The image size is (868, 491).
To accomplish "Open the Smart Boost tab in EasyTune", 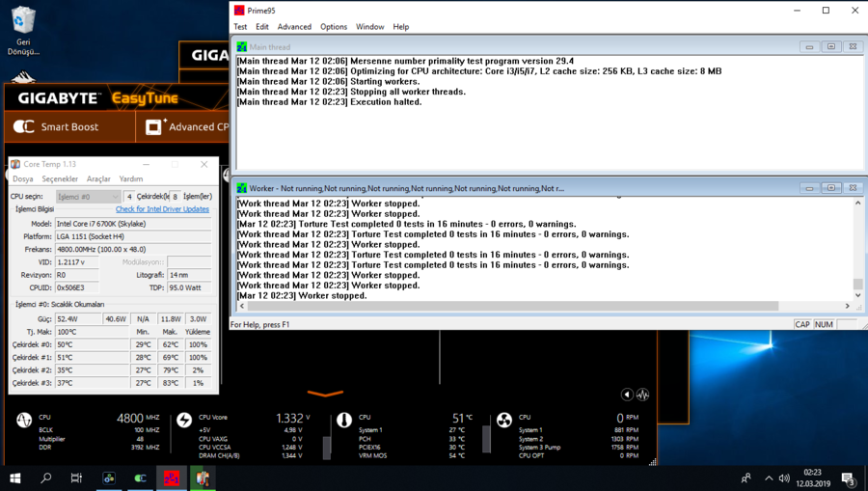I will click(x=58, y=126).
